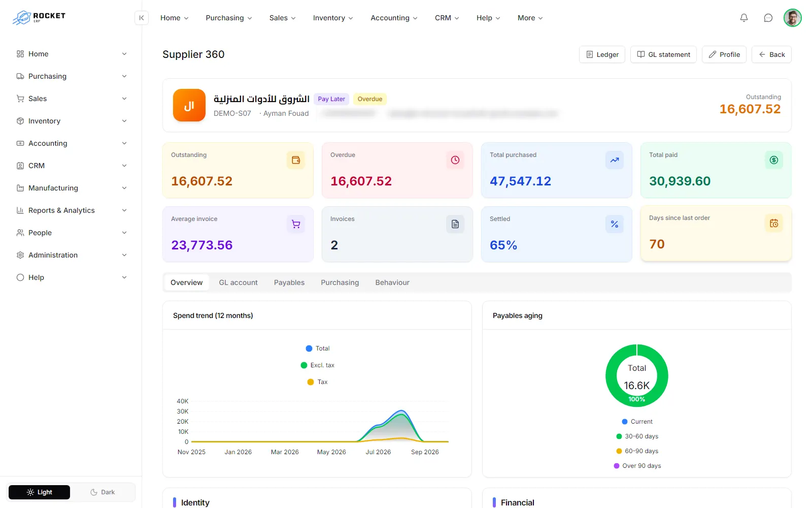Open the More dropdown in top navigation
The width and height of the screenshot is (812, 508).
pyautogui.click(x=530, y=18)
